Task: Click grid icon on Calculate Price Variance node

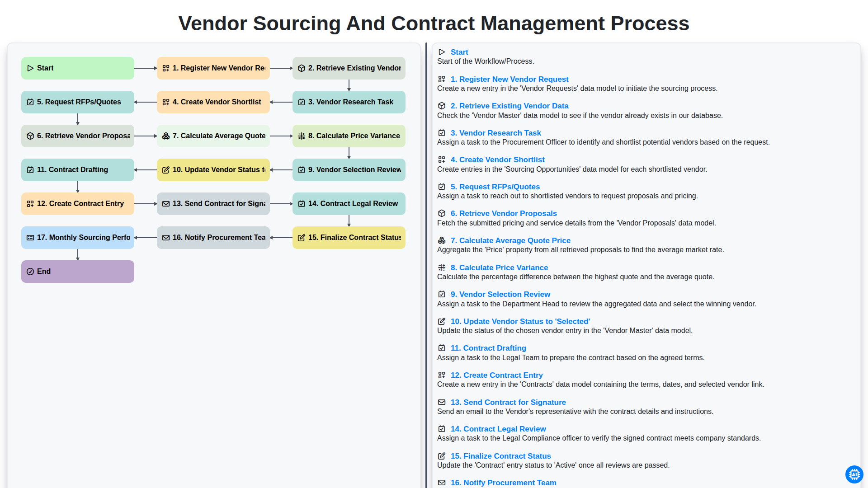Action: [302, 136]
